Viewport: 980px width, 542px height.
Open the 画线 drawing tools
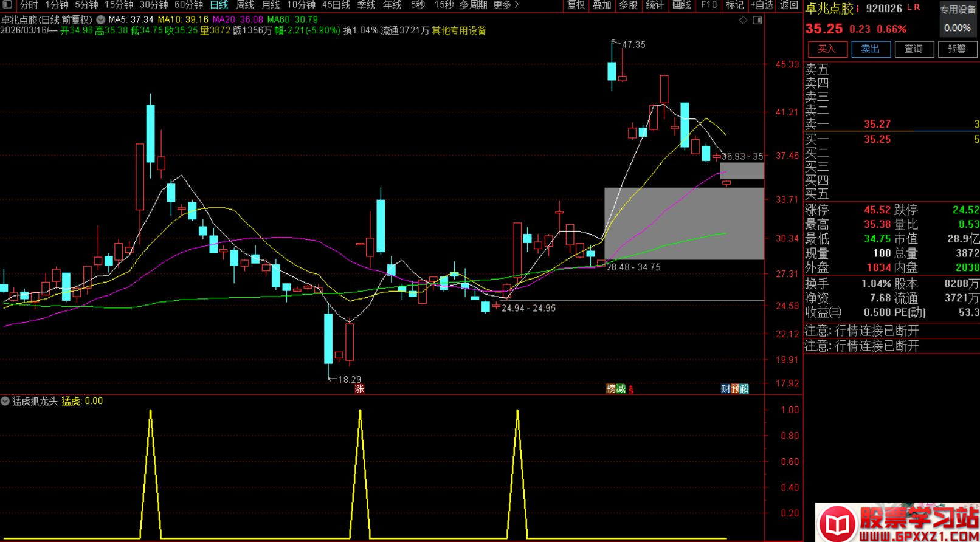[682, 5]
